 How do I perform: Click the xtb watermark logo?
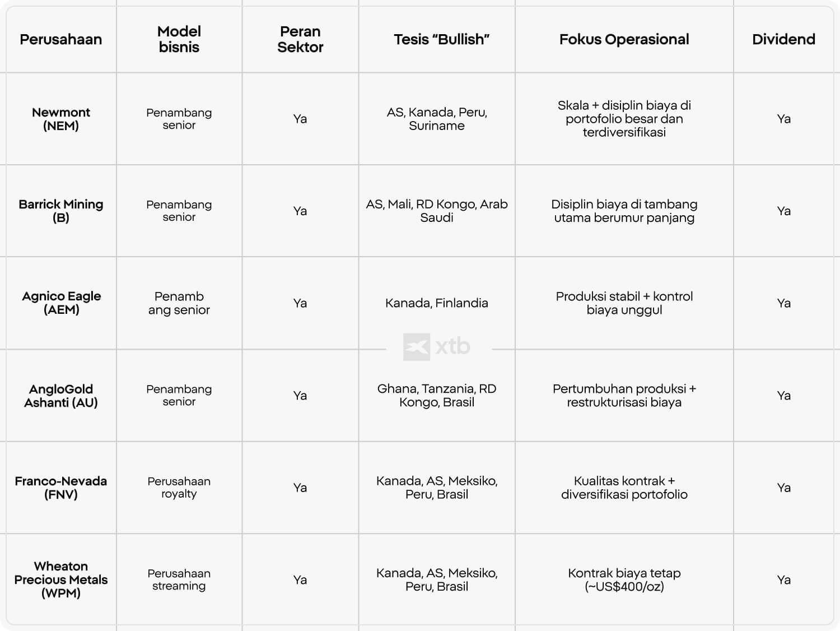(x=437, y=347)
